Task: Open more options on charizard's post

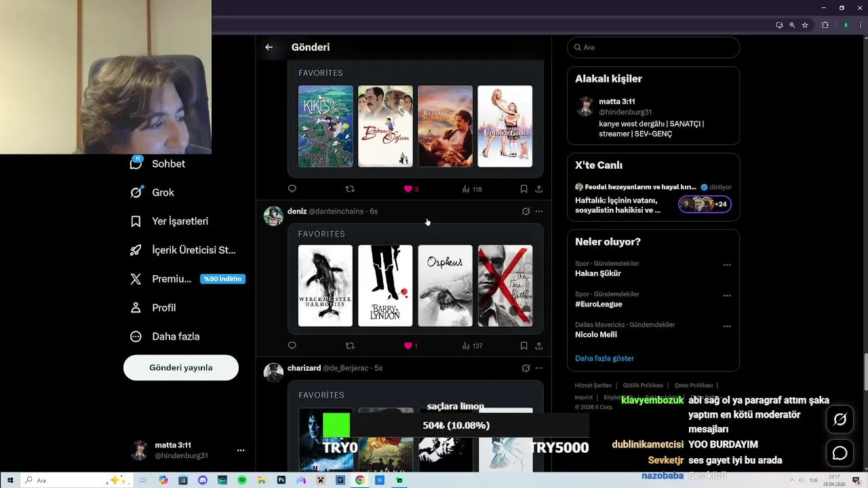Action: 539,368
